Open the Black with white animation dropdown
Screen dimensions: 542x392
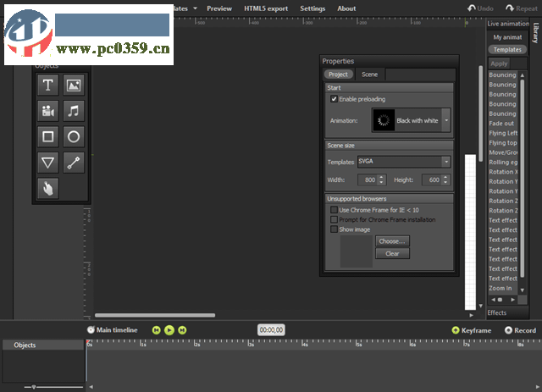point(446,121)
